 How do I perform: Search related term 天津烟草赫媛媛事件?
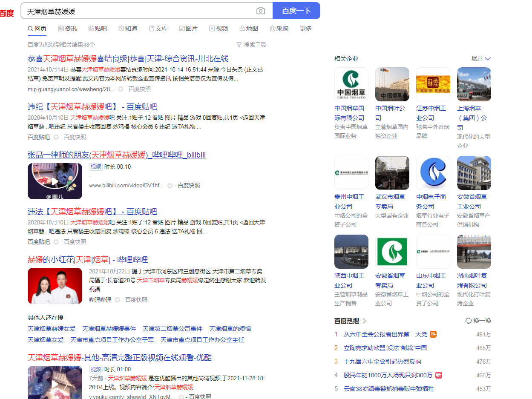coord(109,329)
